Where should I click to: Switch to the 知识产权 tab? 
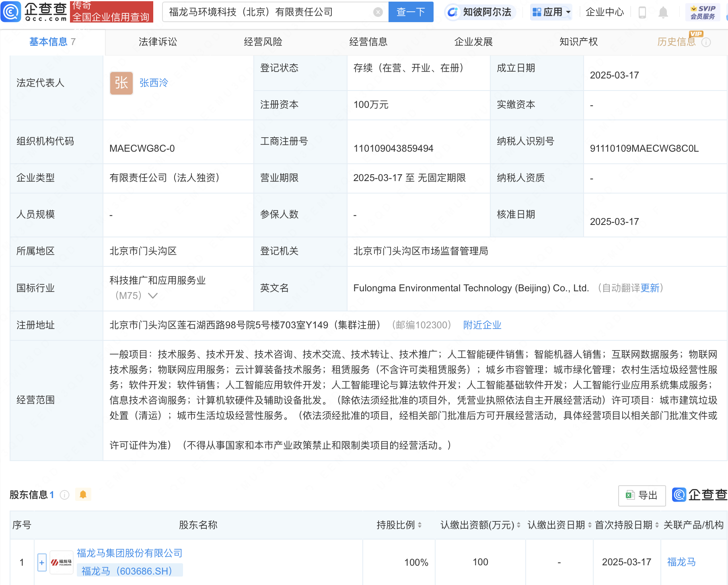click(x=578, y=42)
